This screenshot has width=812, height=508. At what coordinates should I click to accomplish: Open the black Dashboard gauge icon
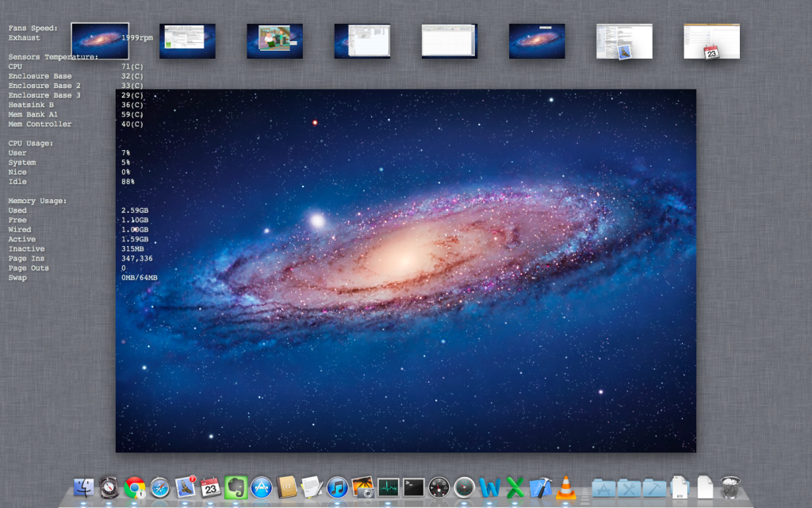pyautogui.click(x=439, y=487)
